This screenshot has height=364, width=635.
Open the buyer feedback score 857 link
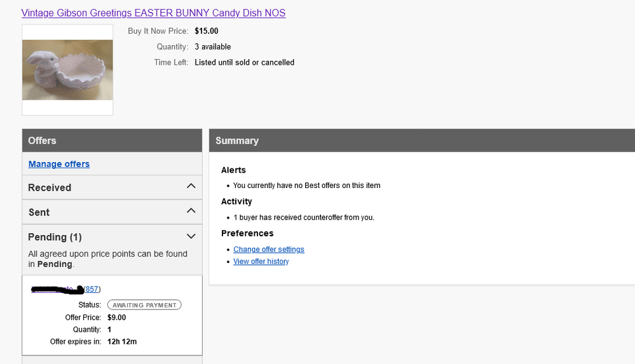click(x=92, y=289)
